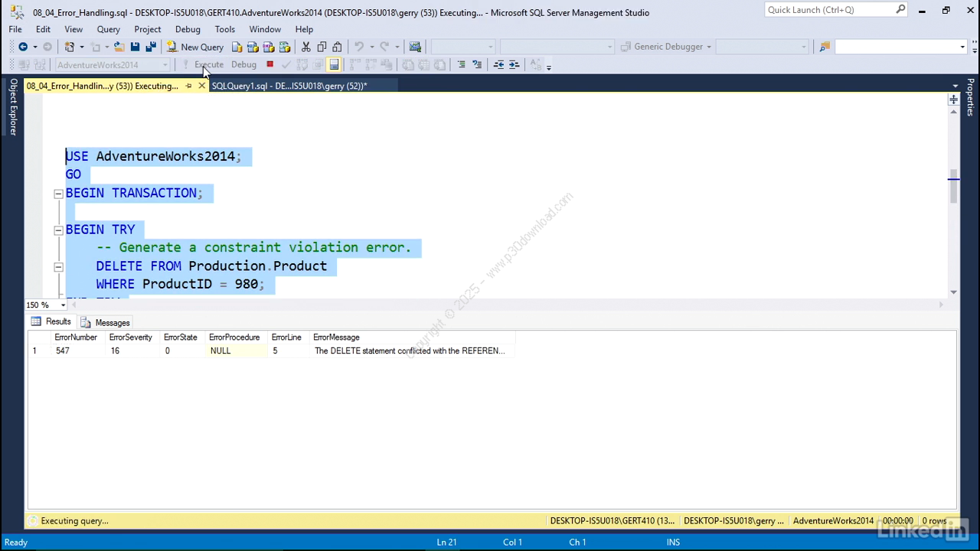Click the Save file icon
This screenshot has width=980, height=551.
[x=135, y=47]
